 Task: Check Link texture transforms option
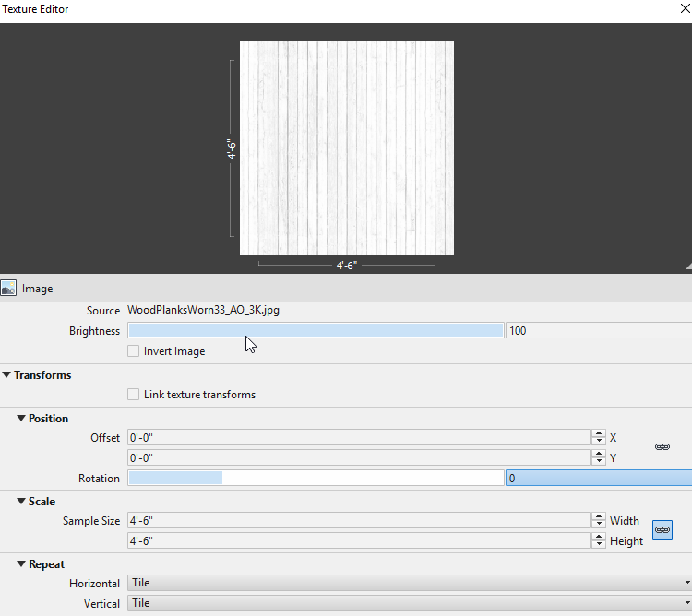(x=133, y=394)
